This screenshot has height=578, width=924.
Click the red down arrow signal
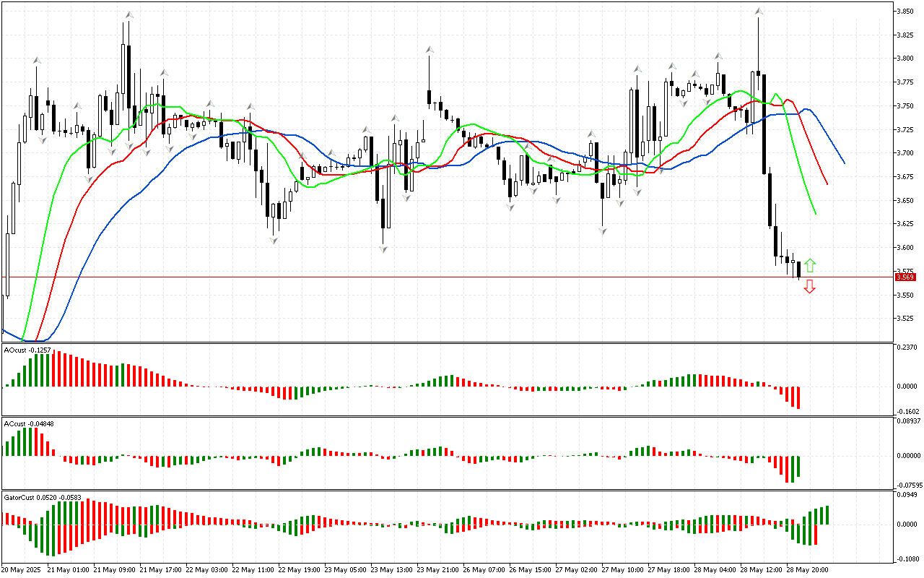click(810, 287)
